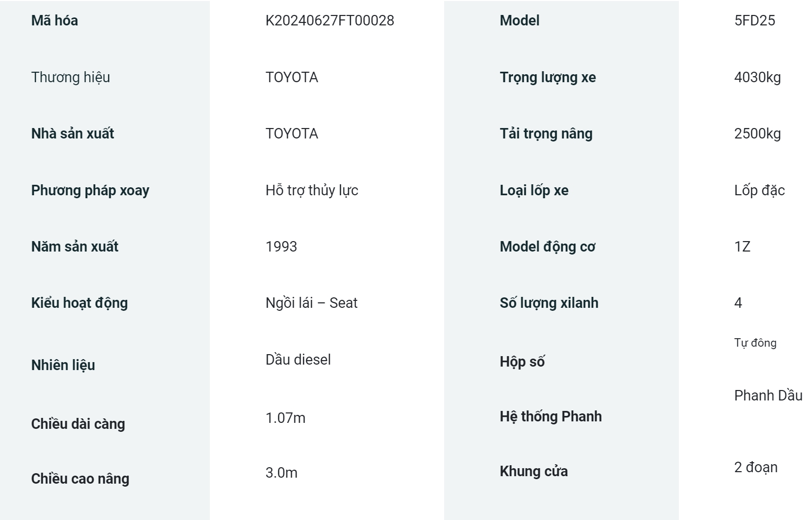
Task: Select the Số lượng xilanh label
Action: (x=549, y=303)
